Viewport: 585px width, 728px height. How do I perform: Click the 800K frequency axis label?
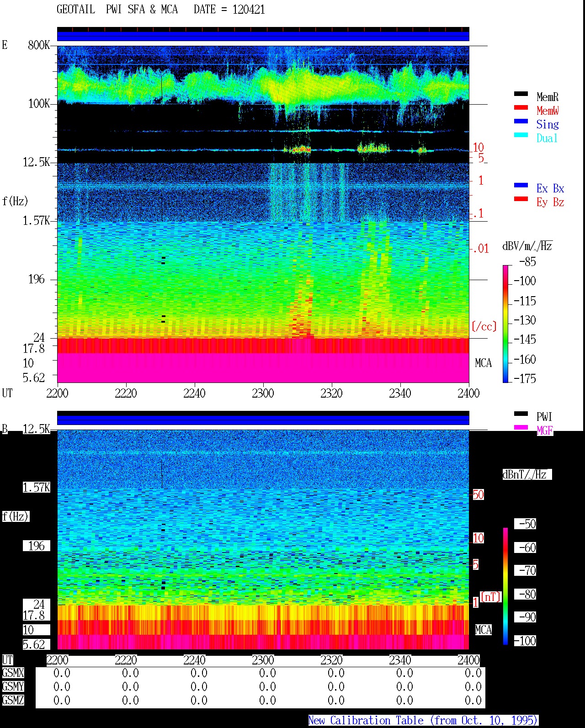39,45
